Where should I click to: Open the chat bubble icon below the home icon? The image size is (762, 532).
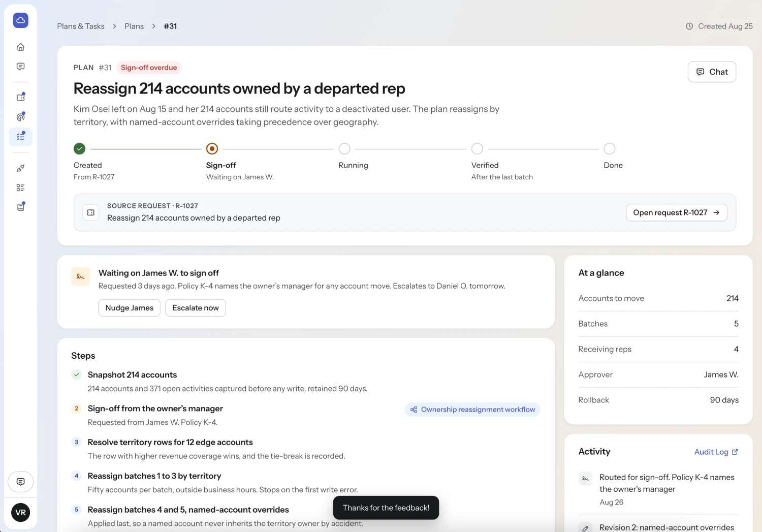[x=20, y=67]
